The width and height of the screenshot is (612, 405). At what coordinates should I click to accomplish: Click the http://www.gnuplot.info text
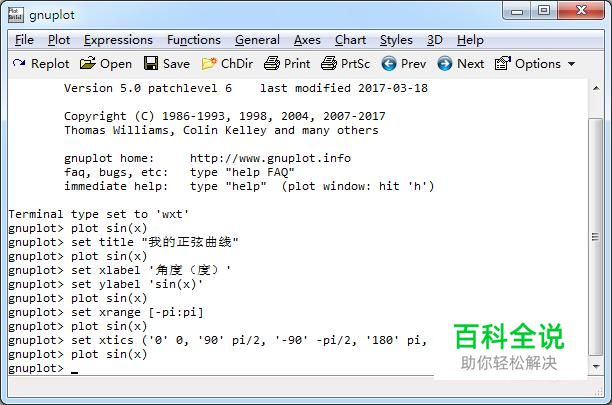point(270,158)
